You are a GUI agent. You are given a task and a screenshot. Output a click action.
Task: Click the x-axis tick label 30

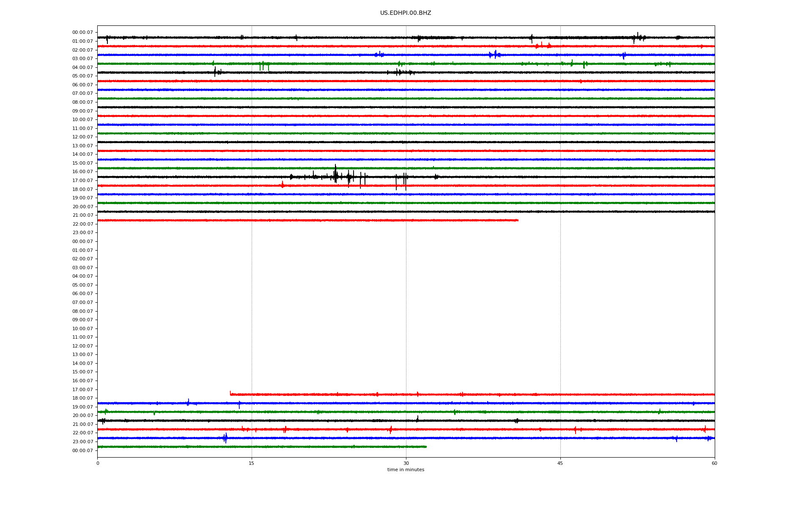(x=406, y=463)
